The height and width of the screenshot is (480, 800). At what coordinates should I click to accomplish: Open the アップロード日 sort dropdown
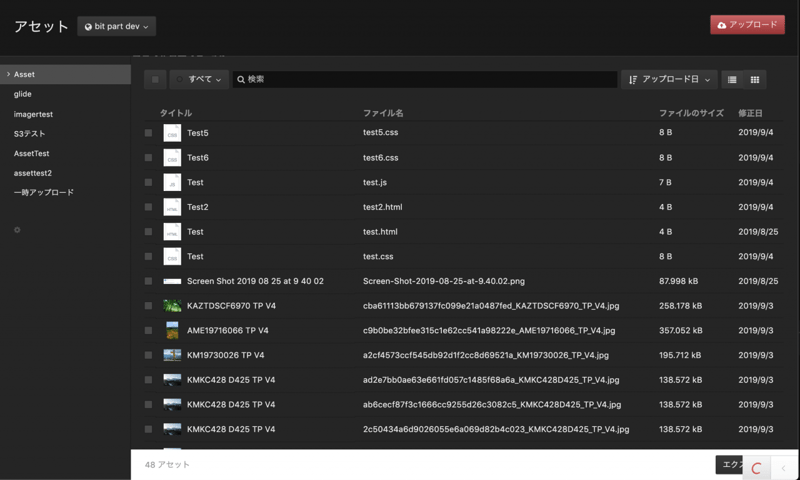(669, 79)
